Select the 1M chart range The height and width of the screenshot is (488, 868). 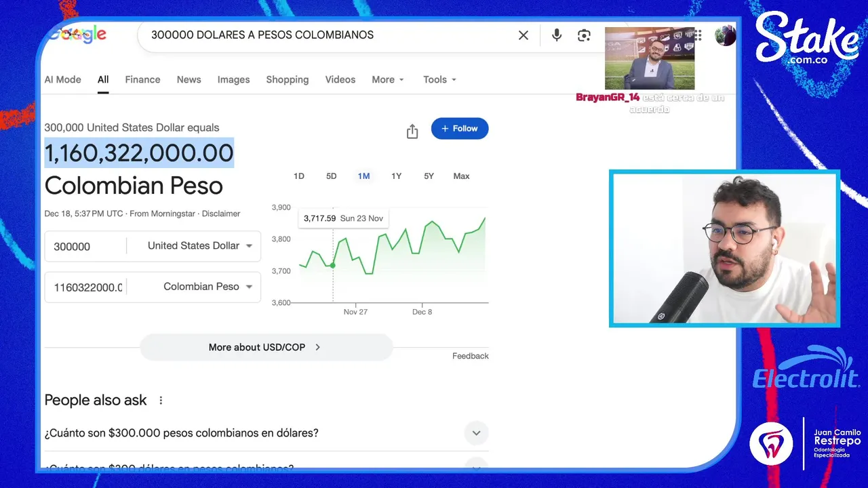[x=363, y=176]
